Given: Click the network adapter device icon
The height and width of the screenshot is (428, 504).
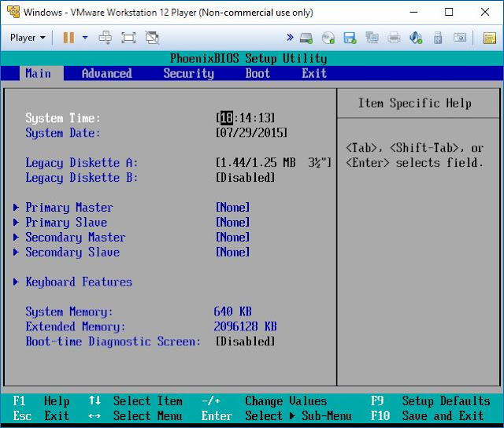Looking at the screenshot, I should [372, 38].
